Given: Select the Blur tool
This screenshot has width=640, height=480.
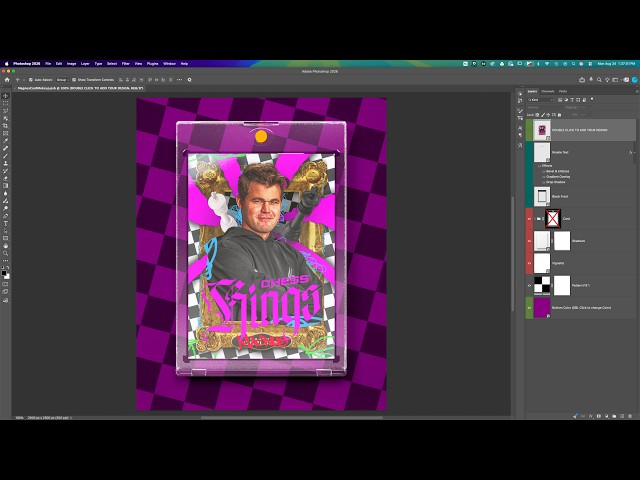Looking at the screenshot, I should pyautogui.click(x=6, y=193).
